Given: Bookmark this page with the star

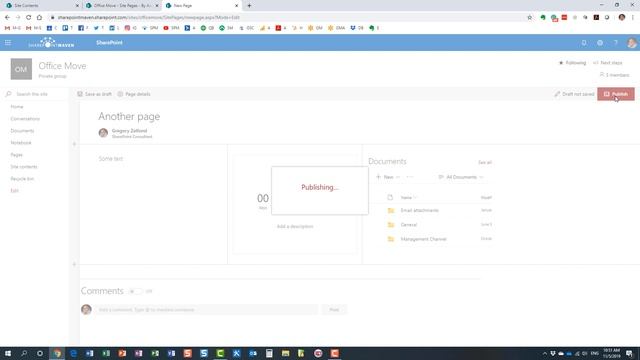Looking at the screenshot, I should 529,18.
